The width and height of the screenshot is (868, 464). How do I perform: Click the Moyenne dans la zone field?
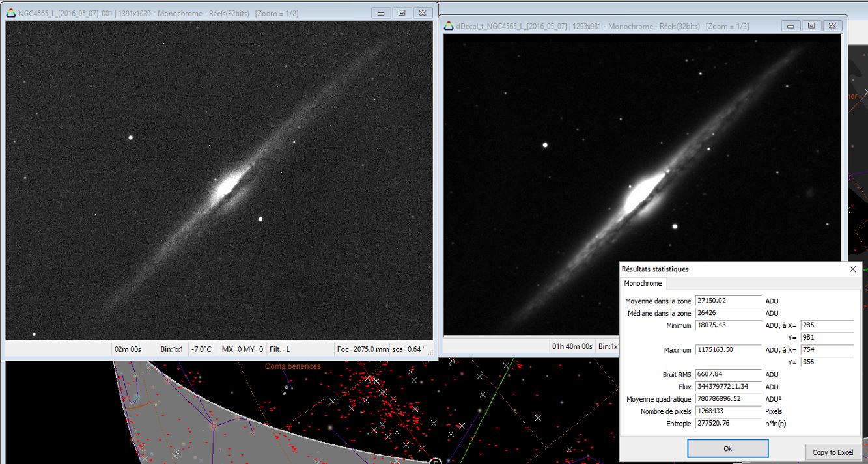click(728, 301)
